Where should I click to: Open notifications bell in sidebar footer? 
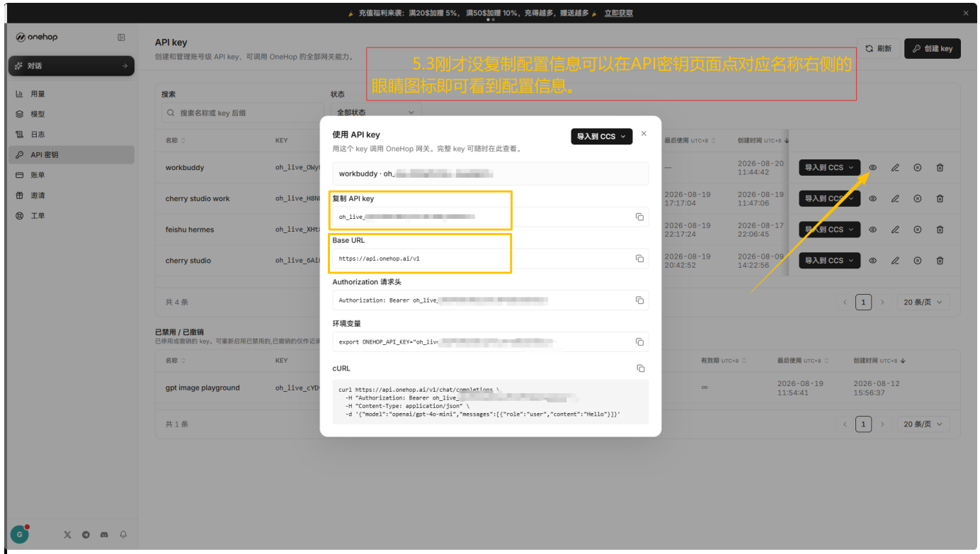123,535
